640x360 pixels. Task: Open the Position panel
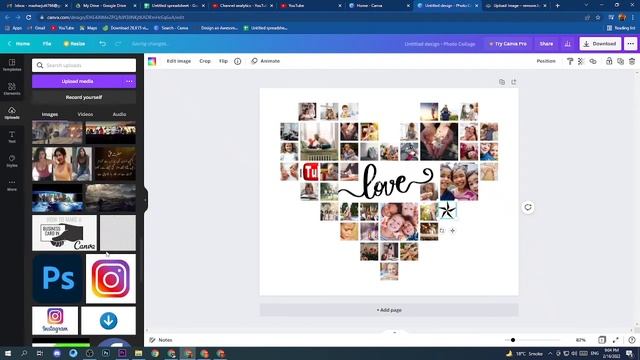[x=546, y=61]
